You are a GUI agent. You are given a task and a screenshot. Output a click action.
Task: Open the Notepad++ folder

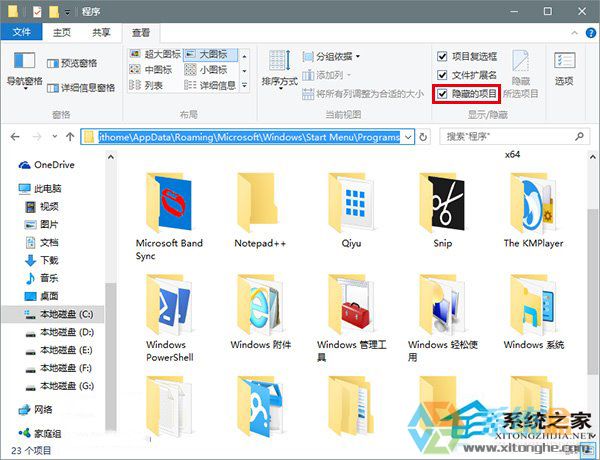click(260, 210)
